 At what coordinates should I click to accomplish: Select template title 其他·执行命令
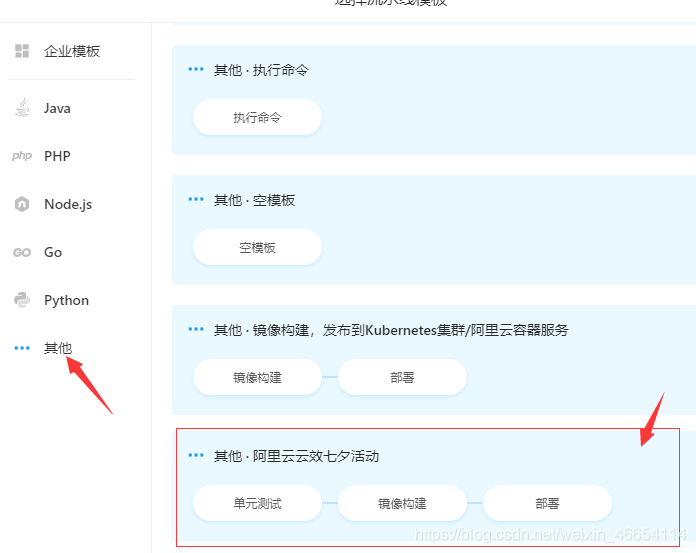[261, 70]
